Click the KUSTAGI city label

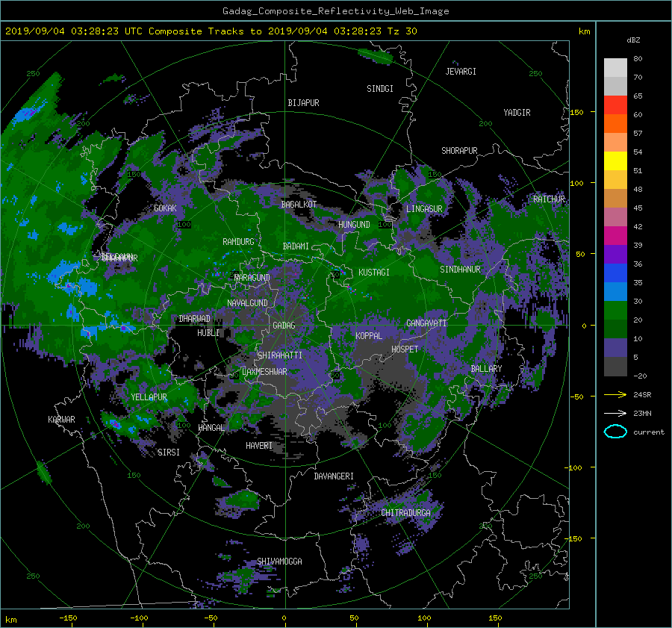pyautogui.click(x=374, y=273)
